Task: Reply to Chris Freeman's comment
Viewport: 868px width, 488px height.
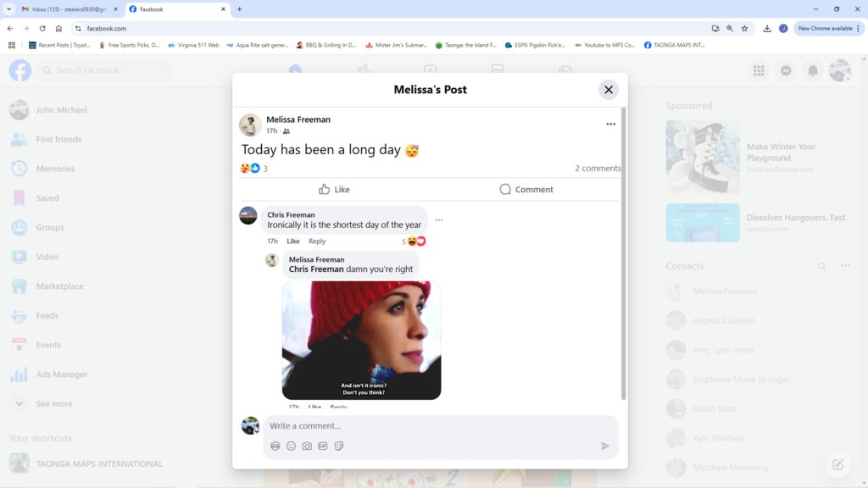Action: (317, 241)
